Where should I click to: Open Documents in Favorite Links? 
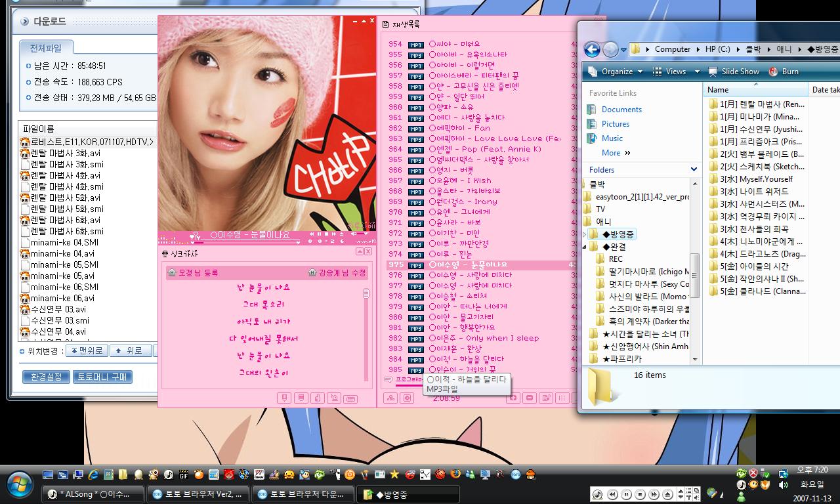(x=621, y=110)
